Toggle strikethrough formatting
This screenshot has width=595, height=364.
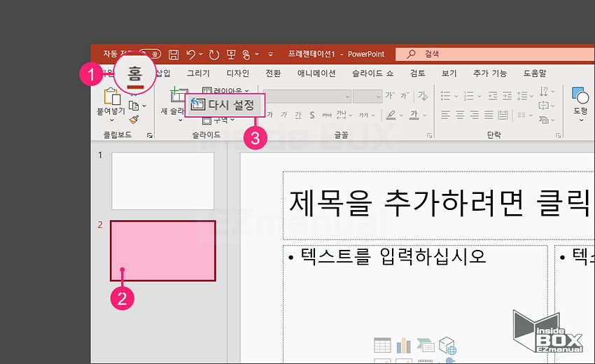(x=327, y=115)
